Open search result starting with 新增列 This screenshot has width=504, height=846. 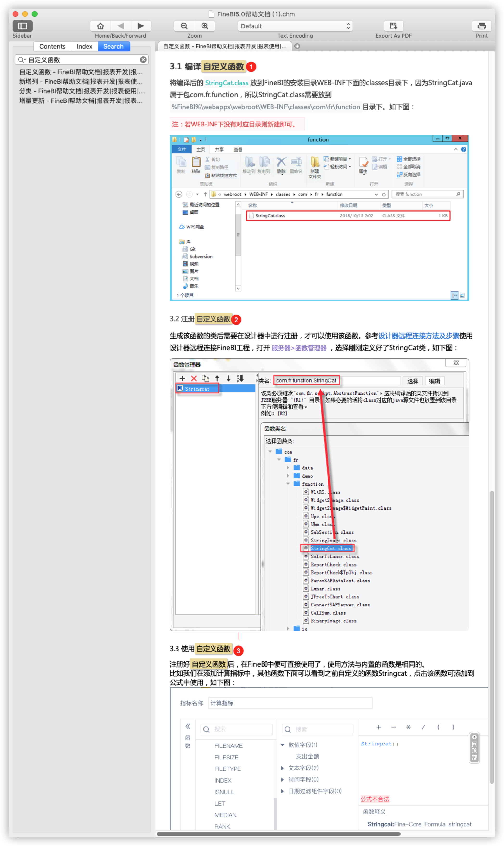click(81, 82)
